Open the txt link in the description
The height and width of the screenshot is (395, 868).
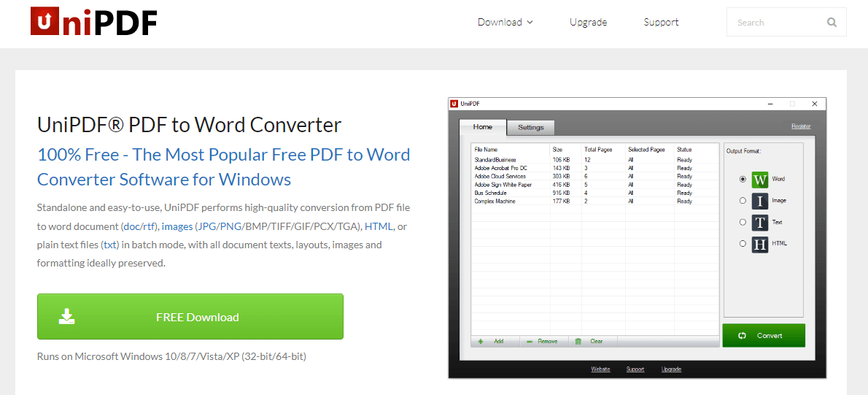(x=110, y=245)
